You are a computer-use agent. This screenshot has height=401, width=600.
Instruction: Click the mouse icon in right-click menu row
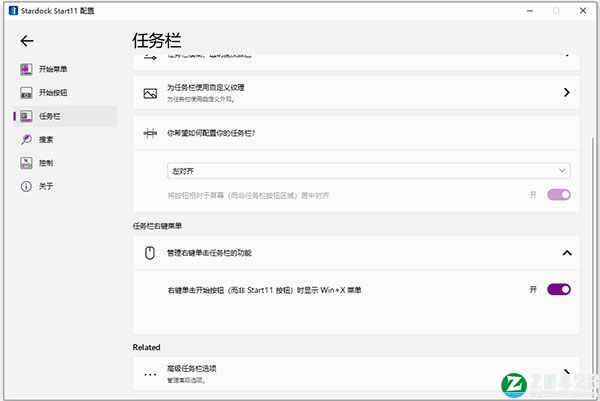(150, 253)
